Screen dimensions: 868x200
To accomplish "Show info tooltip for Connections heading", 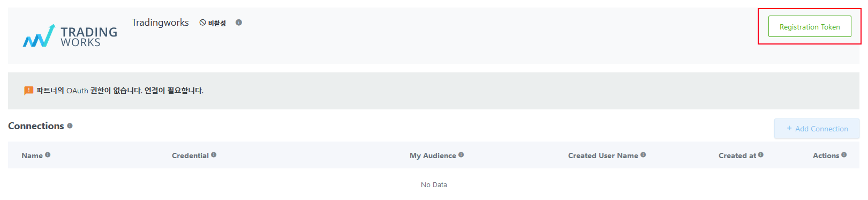I will [70, 126].
